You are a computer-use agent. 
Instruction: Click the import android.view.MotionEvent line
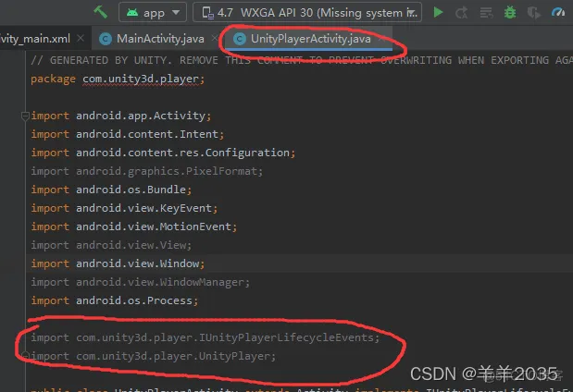(133, 227)
